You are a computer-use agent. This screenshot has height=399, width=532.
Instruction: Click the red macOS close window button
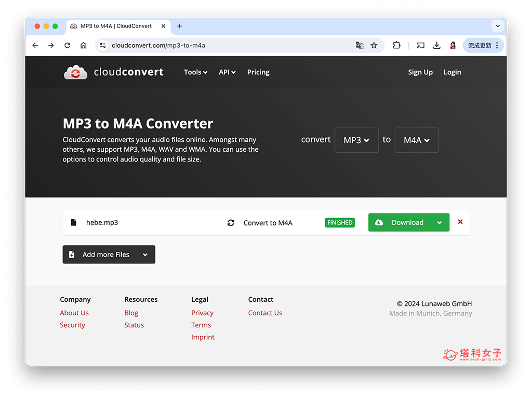[37, 26]
